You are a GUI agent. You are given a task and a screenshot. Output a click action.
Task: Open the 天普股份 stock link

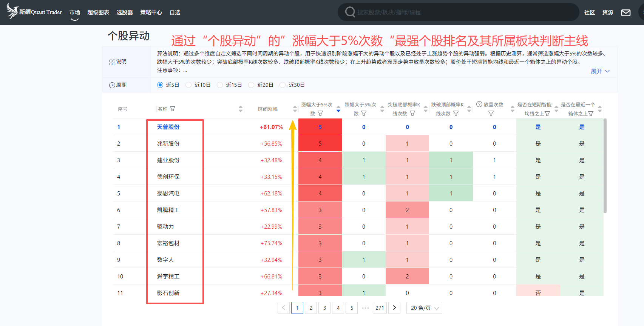[168, 127]
